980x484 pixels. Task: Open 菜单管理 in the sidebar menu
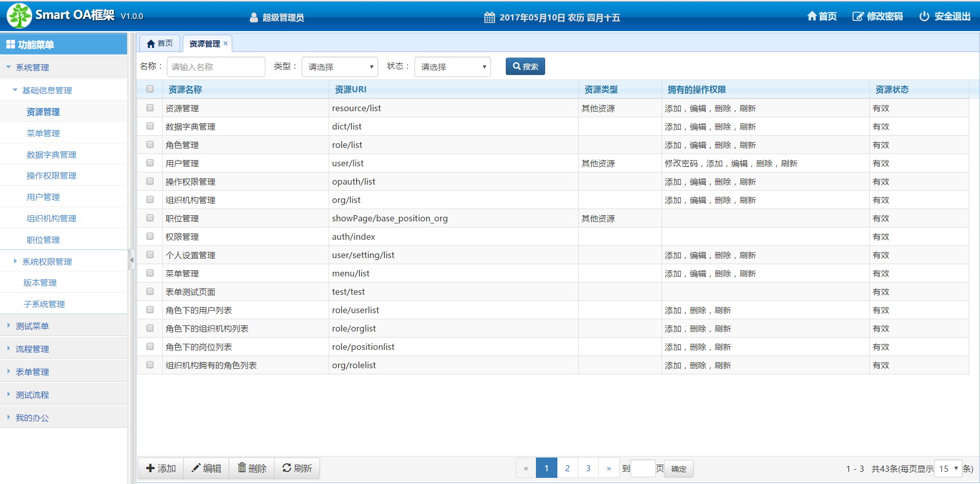(43, 133)
